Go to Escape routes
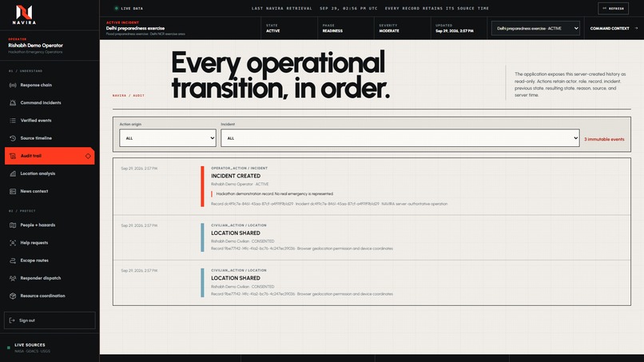This screenshot has height=362, width=644. coord(50,261)
